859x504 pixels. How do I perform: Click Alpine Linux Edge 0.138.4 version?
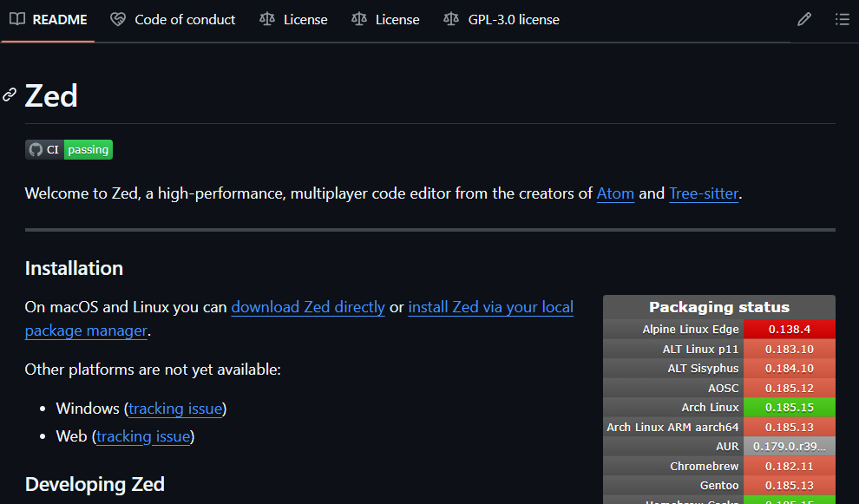tap(790, 330)
